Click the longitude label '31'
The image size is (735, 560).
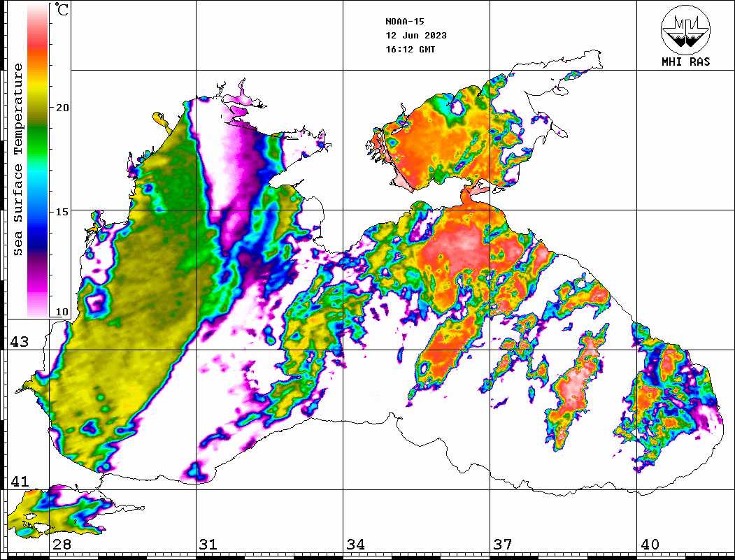coord(208,545)
